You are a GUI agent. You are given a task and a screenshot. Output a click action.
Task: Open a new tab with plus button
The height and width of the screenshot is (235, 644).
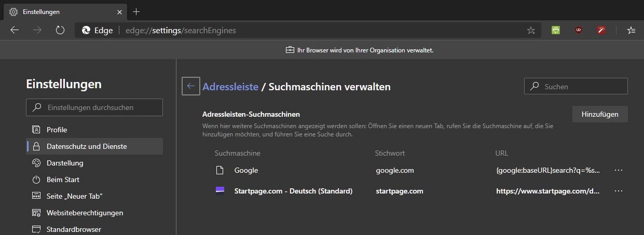[x=136, y=11]
